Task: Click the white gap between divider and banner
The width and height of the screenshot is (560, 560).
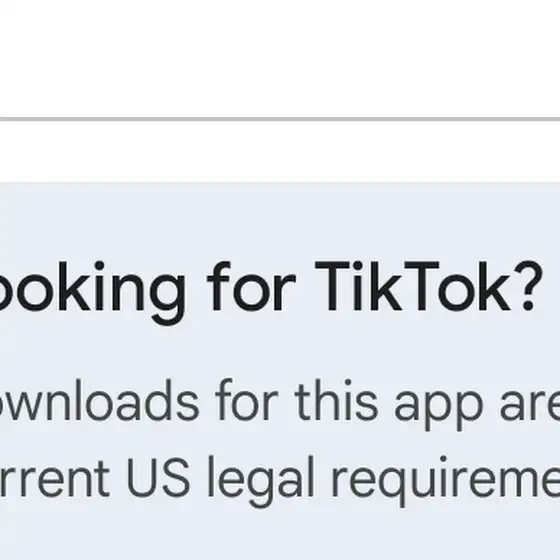Action: point(280,152)
